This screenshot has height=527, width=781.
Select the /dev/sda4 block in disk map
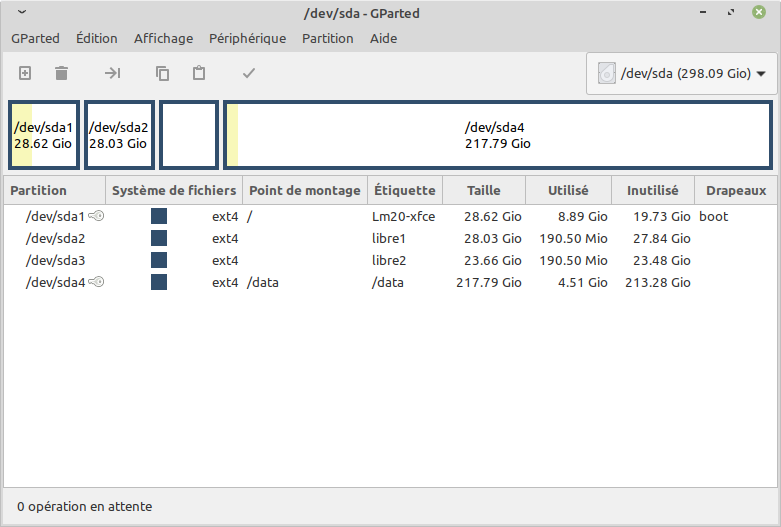point(497,135)
